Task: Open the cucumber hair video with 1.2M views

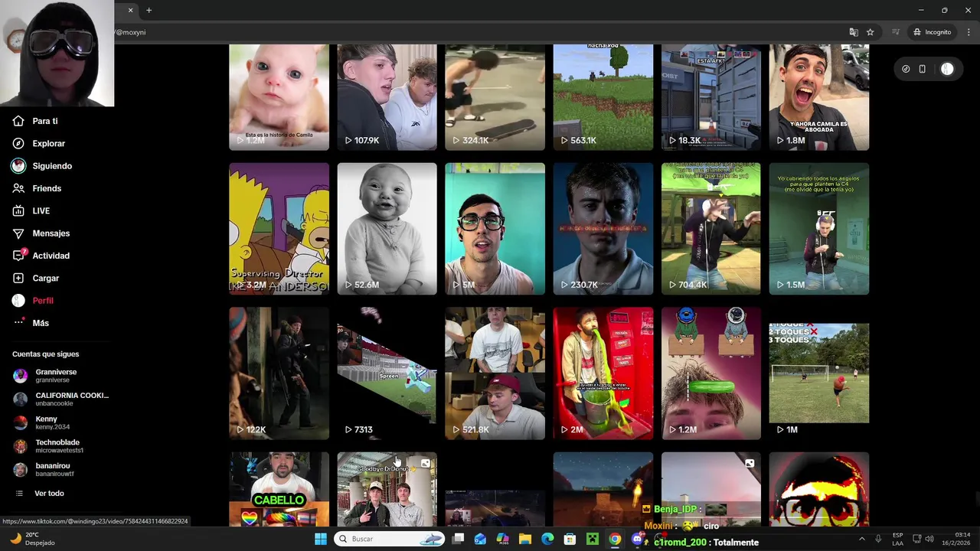Action: pos(711,373)
